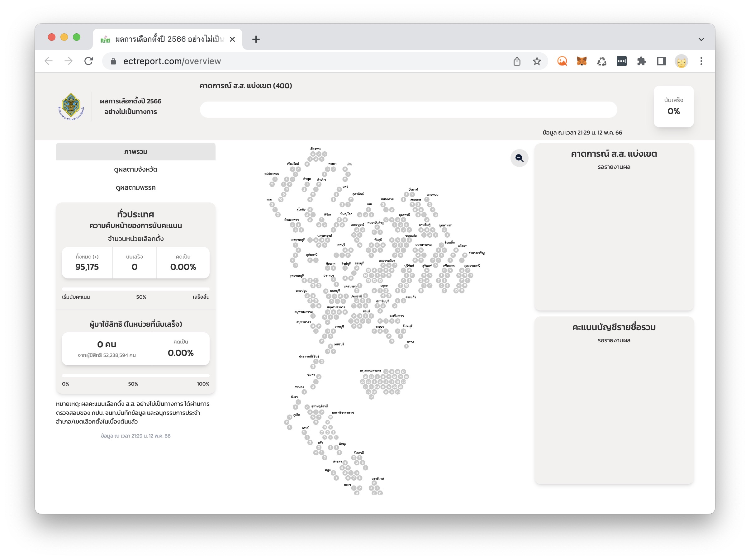Screen dimensions: 750x560
Task: Switch to ดูผลตามจังหวัด view
Action: coord(135,169)
